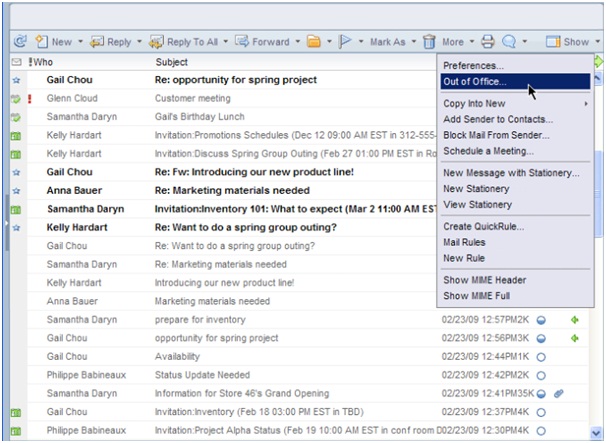The width and height of the screenshot is (606, 443).
Task: Open Mail Rules from the menu
Action: [x=515, y=242]
